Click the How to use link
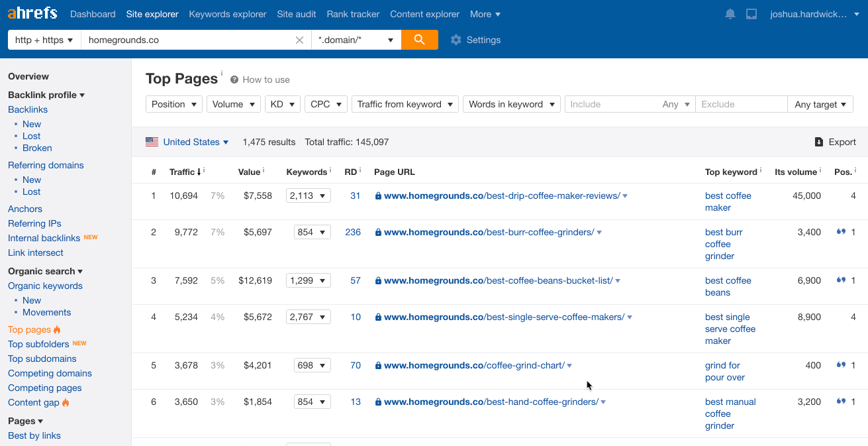Viewport: 868px width, 446px height. coord(265,80)
